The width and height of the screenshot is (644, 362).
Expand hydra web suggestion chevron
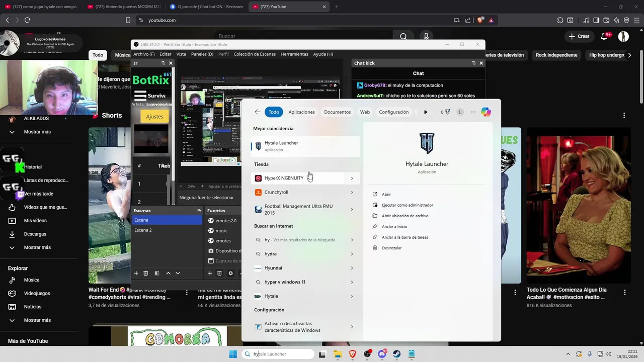tap(352, 254)
